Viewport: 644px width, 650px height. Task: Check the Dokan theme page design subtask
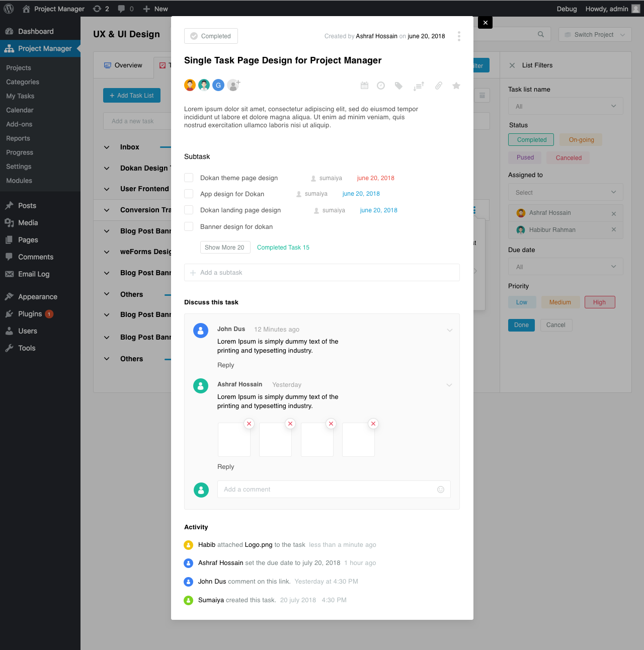189,178
